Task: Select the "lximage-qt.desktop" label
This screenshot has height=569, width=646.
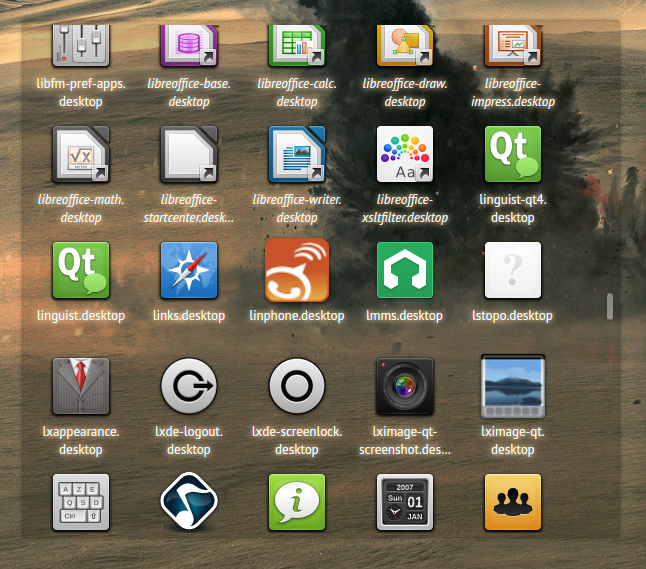Action: click(513, 440)
